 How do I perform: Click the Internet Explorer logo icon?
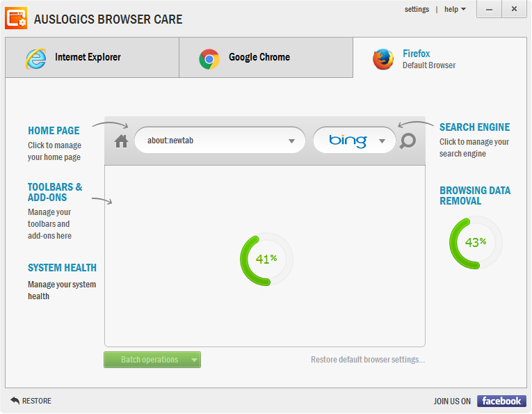point(36,58)
